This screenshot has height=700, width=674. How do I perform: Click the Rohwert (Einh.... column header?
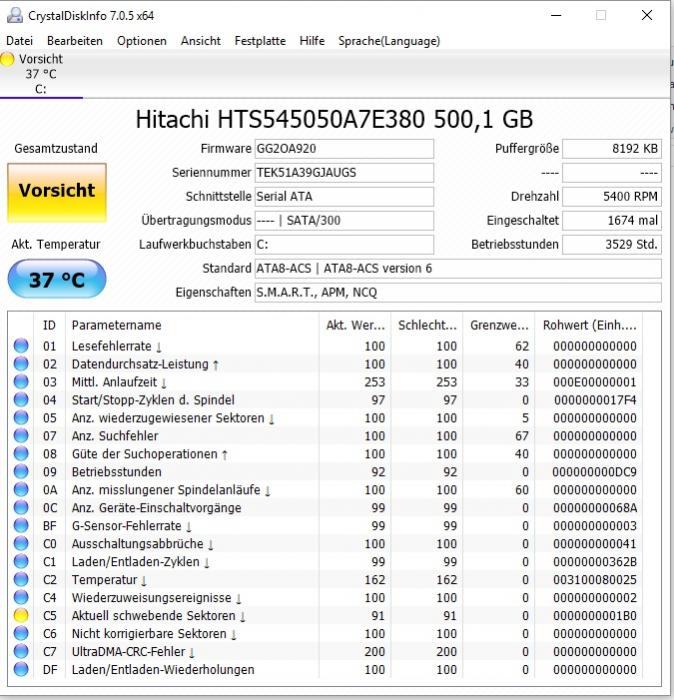pyautogui.click(x=589, y=325)
